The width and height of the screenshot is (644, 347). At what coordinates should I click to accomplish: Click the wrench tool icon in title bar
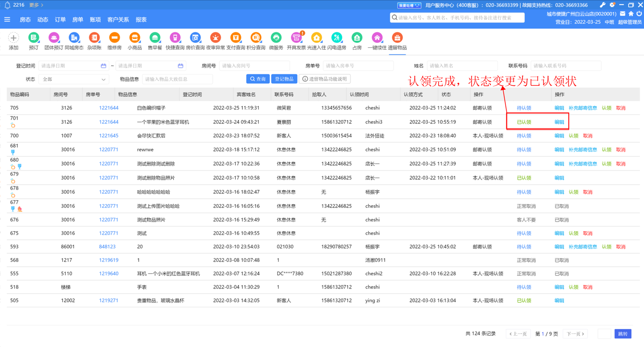603,5
